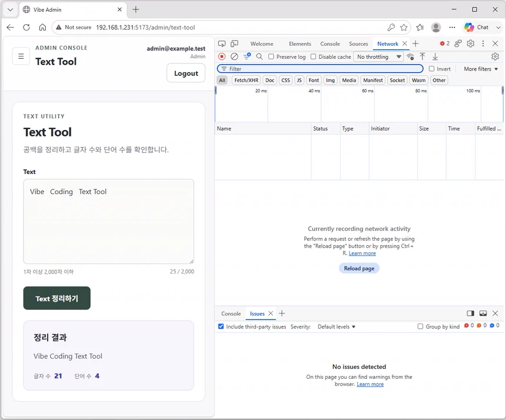Image resolution: width=506 pixels, height=420 pixels.
Task: Toggle device emulation mode
Action: pos(235,44)
